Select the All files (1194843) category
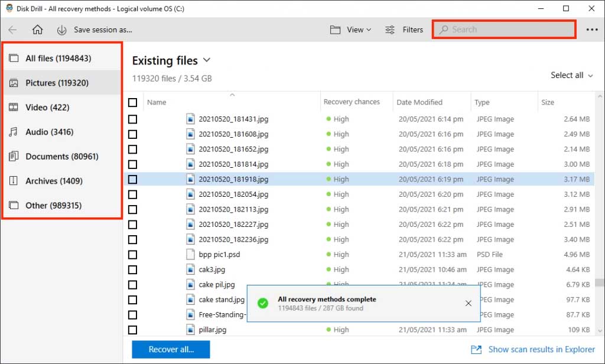605x364 pixels. pyautogui.click(x=62, y=58)
